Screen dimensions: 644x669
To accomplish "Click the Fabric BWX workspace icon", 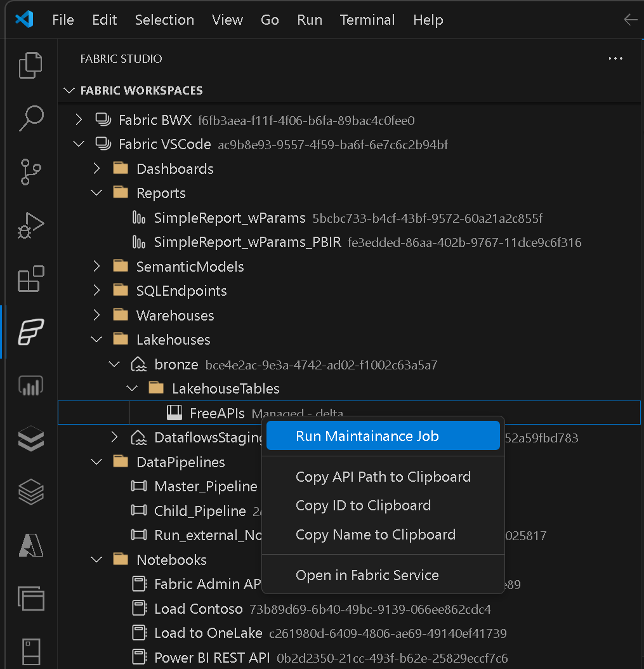I will pyautogui.click(x=103, y=119).
